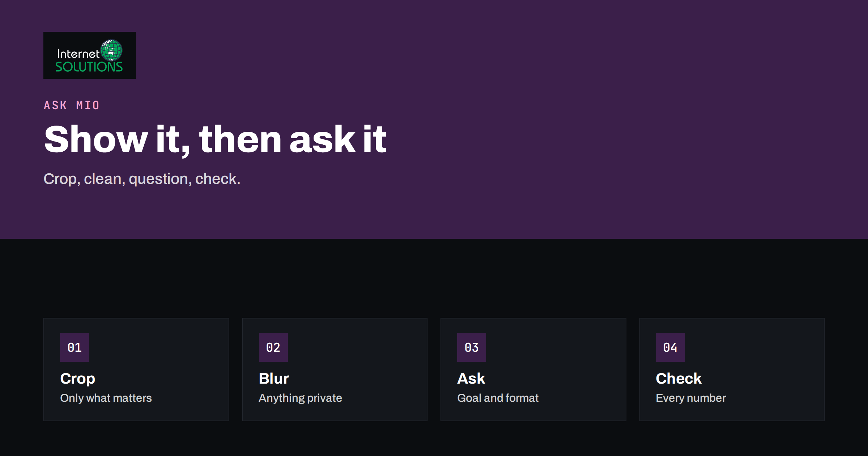This screenshot has height=456, width=868.
Task: Click SOLUTIONS text in the logo
Action: point(89,67)
